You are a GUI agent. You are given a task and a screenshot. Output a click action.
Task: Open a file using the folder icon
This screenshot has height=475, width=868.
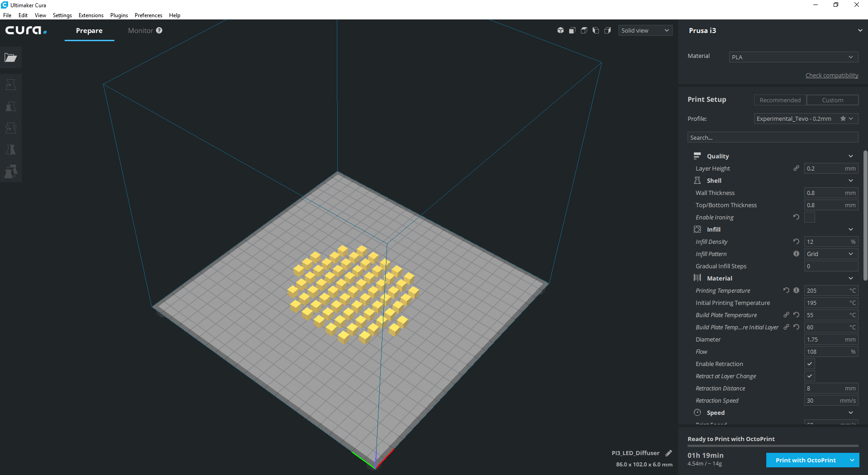tap(11, 57)
